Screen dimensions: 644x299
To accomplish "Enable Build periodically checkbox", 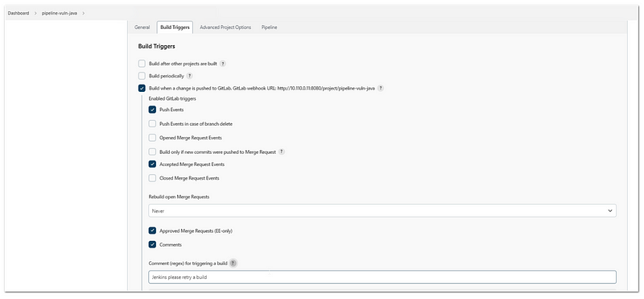I will pyautogui.click(x=142, y=76).
